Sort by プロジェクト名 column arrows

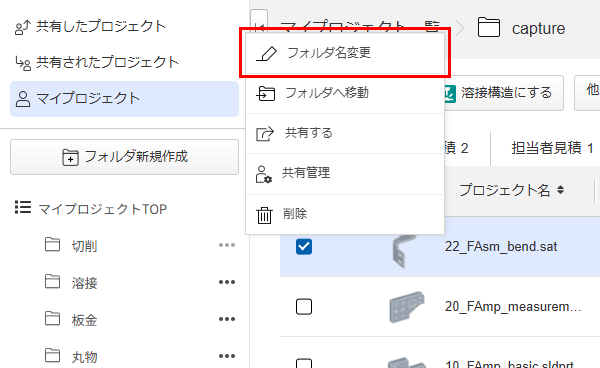560,190
